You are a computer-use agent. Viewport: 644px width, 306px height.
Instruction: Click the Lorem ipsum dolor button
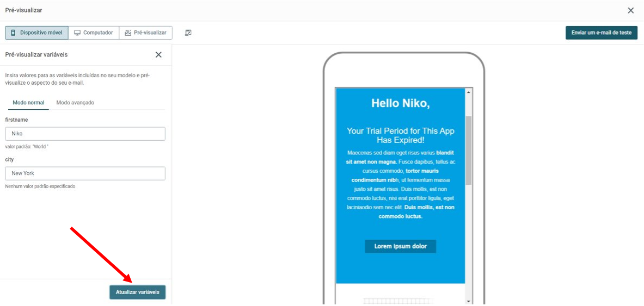click(401, 247)
